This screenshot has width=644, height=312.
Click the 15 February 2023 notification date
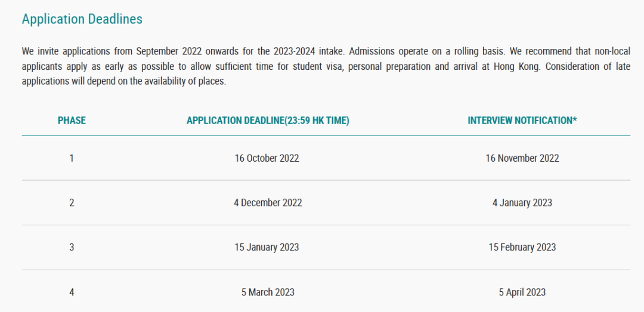(x=522, y=247)
